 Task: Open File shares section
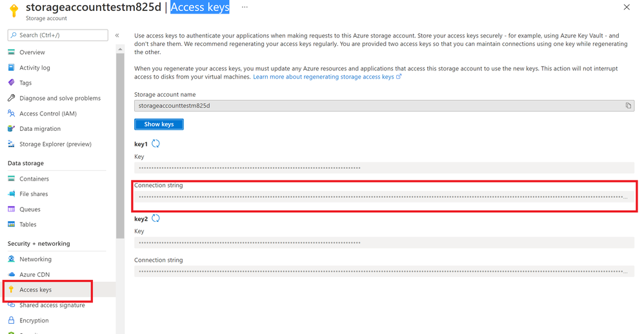pyautogui.click(x=34, y=194)
